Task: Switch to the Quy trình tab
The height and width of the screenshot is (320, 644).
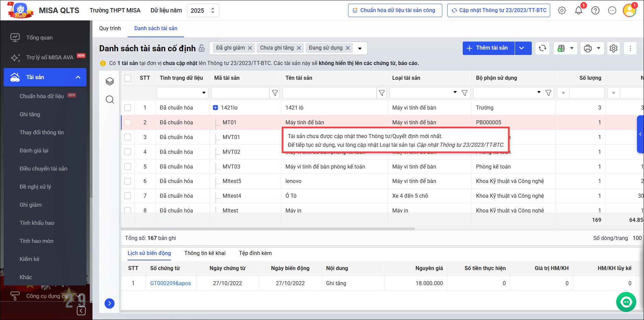Action: click(110, 28)
